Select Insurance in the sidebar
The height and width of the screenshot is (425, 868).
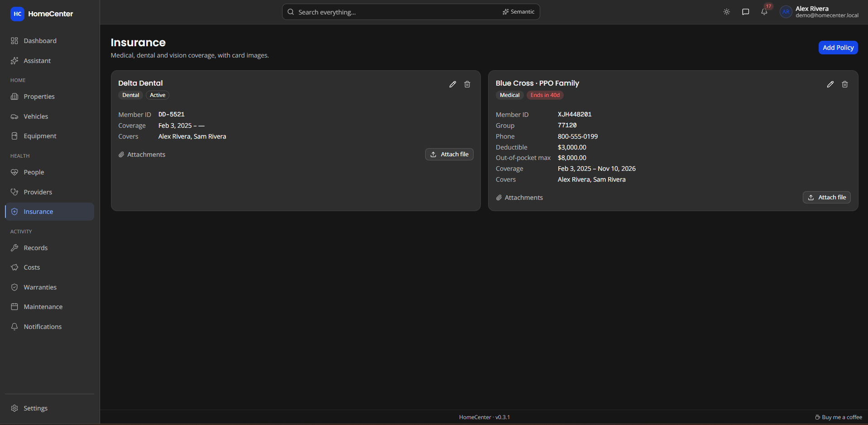[x=50, y=212]
